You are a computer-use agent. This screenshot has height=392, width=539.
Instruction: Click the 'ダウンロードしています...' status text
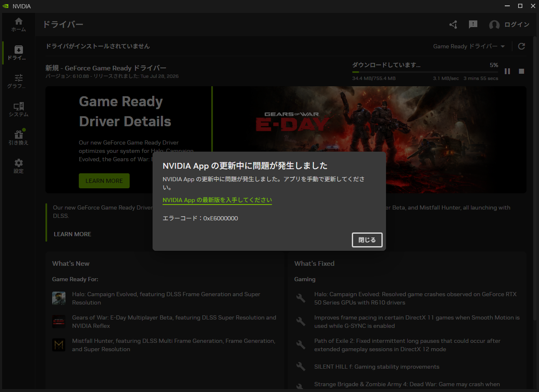pyautogui.click(x=386, y=65)
